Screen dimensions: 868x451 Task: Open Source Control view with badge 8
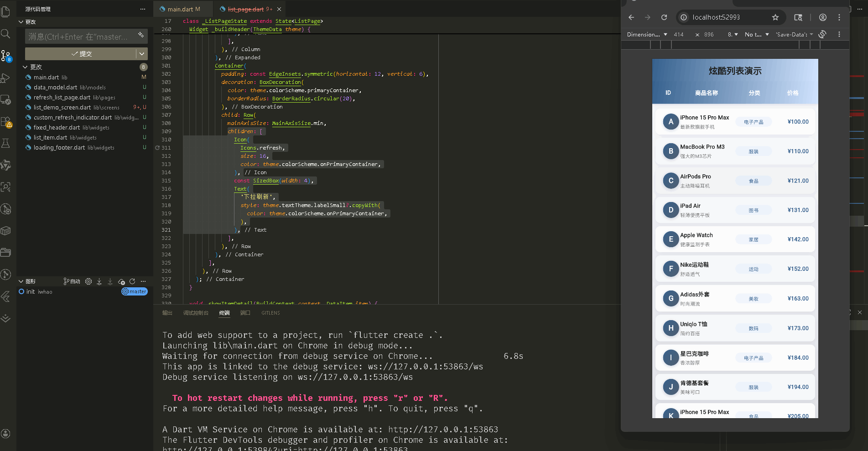6,56
